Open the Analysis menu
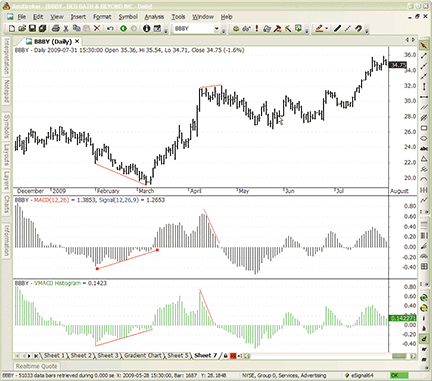The width and height of the screenshot is (432, 381). tap(154, 17)
